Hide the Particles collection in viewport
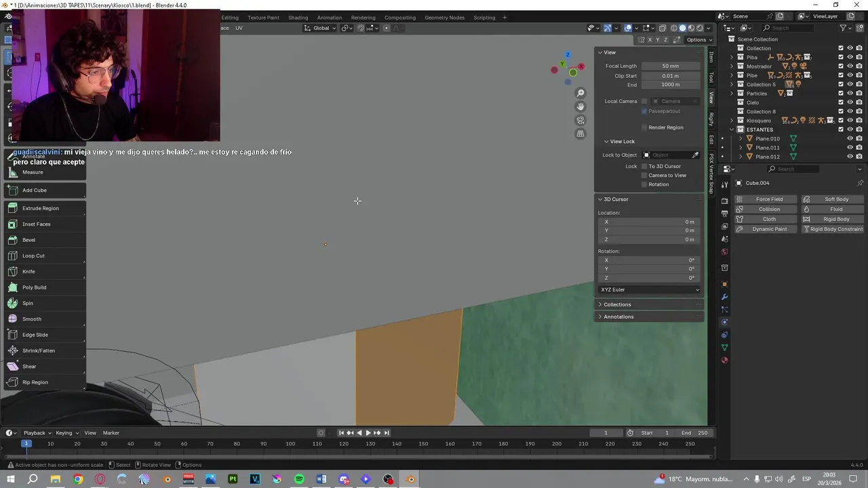 point(850,94)
